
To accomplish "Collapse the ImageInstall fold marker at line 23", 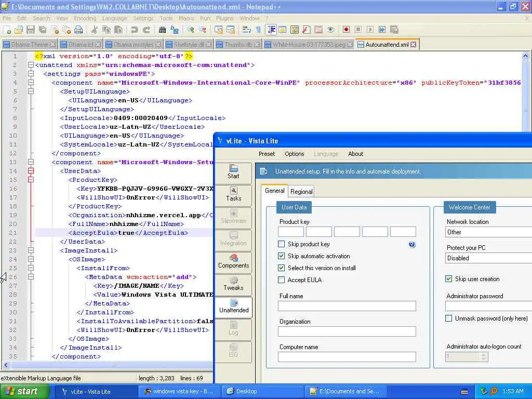I will pyautogui.click(x=31, y=250).
